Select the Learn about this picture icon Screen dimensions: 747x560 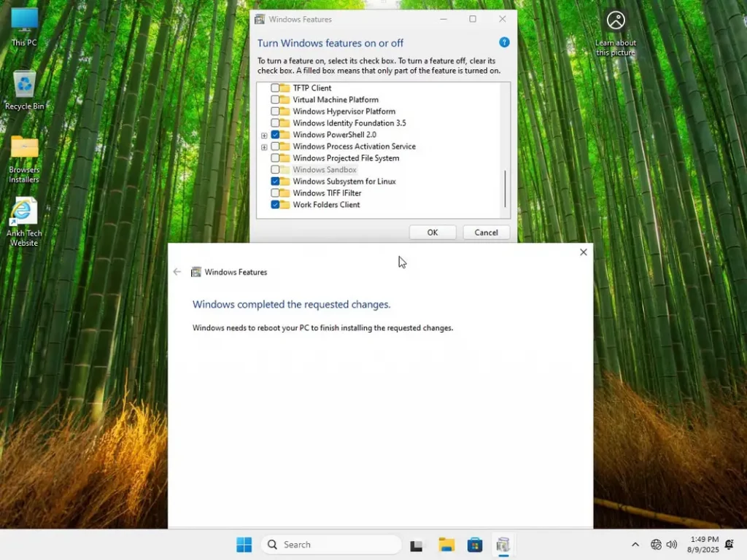(616, 21)
